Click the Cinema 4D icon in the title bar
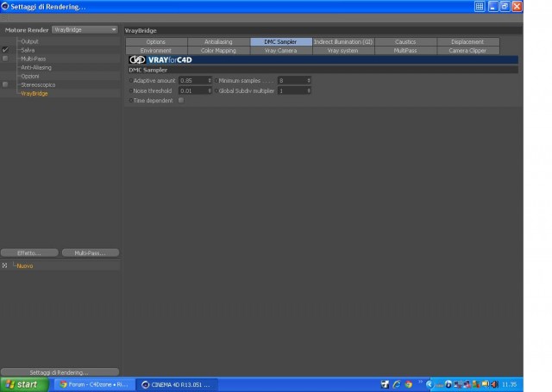552x392 pixels. point(5,6)
